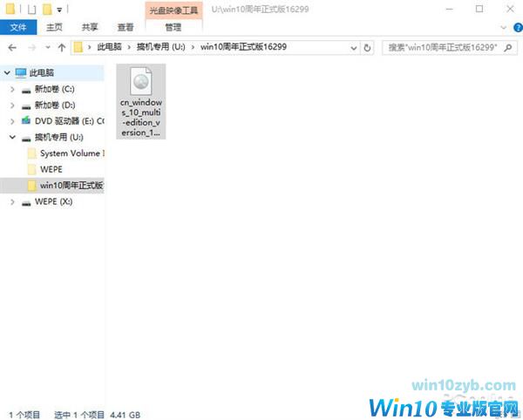
Task: Click quick access properties icon
Action: click(32, 10)
